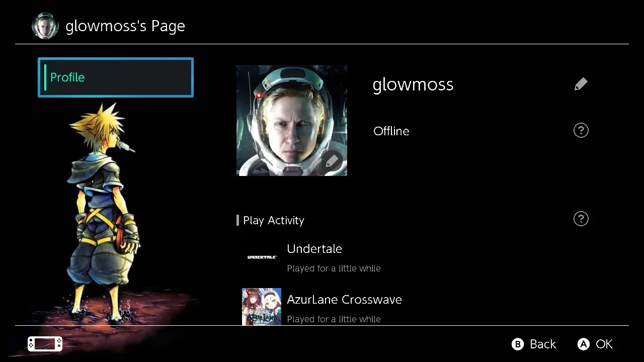Screen dimensions: 644x362
Task: Select the AzurLane Crosswave title text
Action: coord(344,300)
